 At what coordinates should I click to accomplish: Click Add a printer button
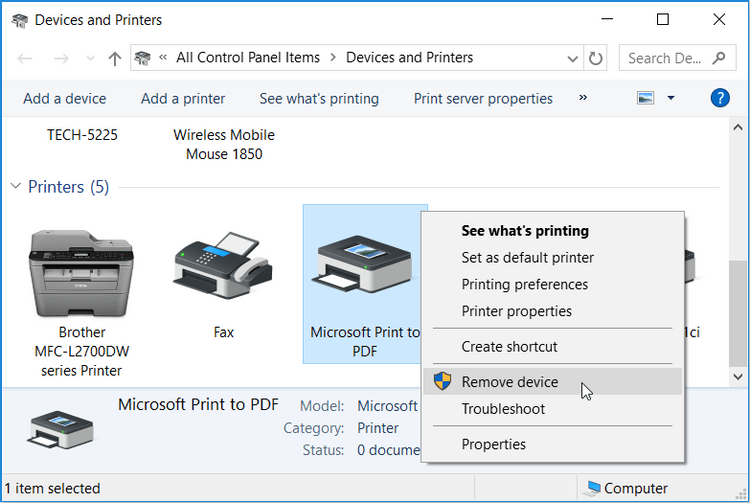[183, 98]
